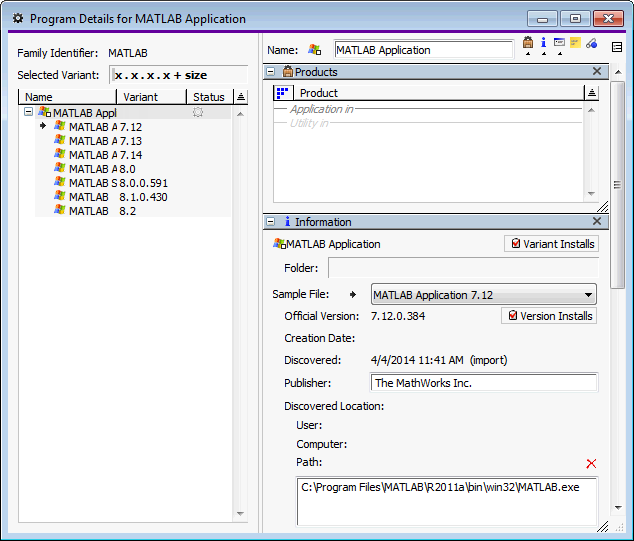Click the red X beside Path
This screenshot has height=541, width=634.
[591, 463]
